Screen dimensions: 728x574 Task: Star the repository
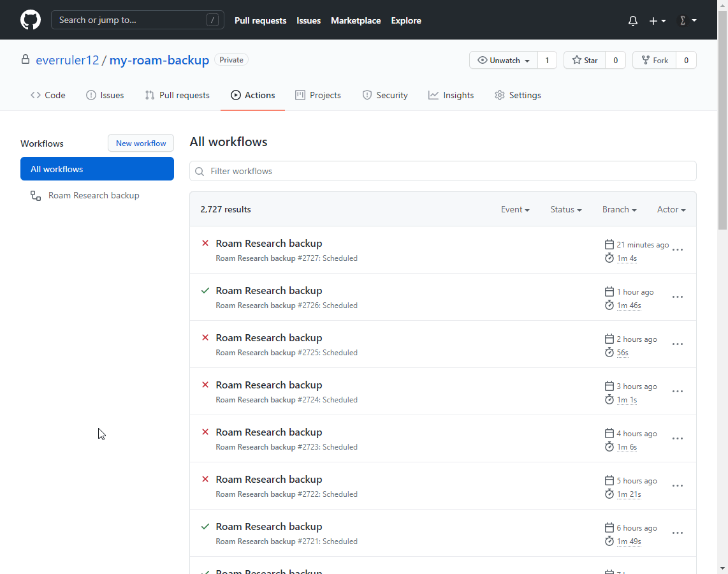coord(585,61)
